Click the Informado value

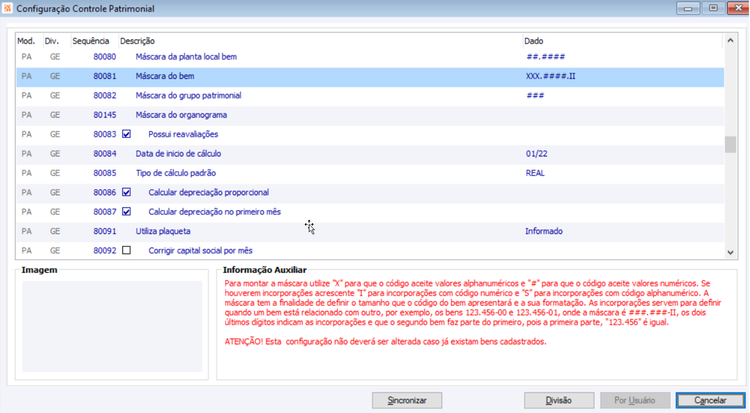coord(544,231)
